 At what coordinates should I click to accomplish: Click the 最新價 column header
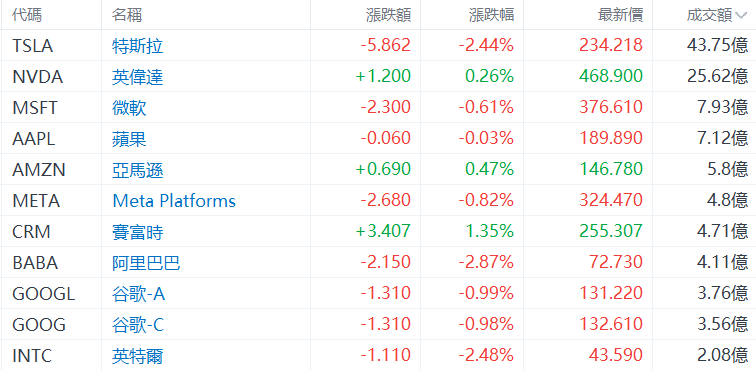pos(620,15)
